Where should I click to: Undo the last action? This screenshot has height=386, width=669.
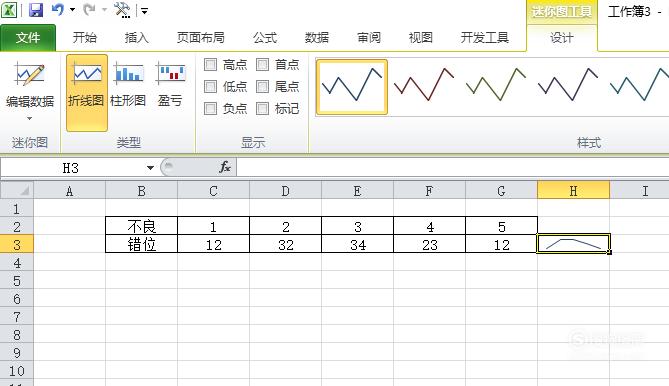pos(58,9)
